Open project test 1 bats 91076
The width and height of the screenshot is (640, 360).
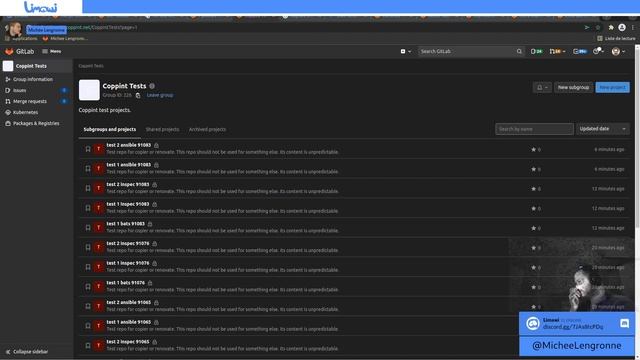pyautogui.click(x=126, y=282)
